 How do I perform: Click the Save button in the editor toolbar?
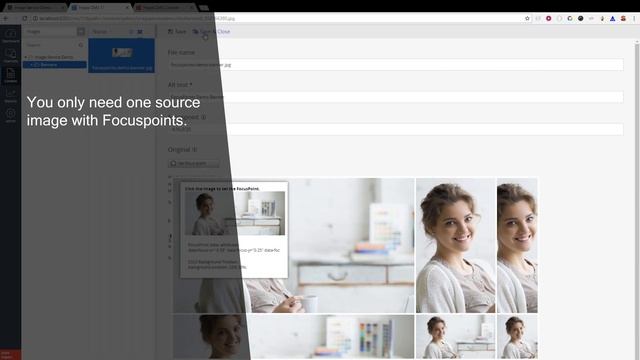click(x=177, y=31)
